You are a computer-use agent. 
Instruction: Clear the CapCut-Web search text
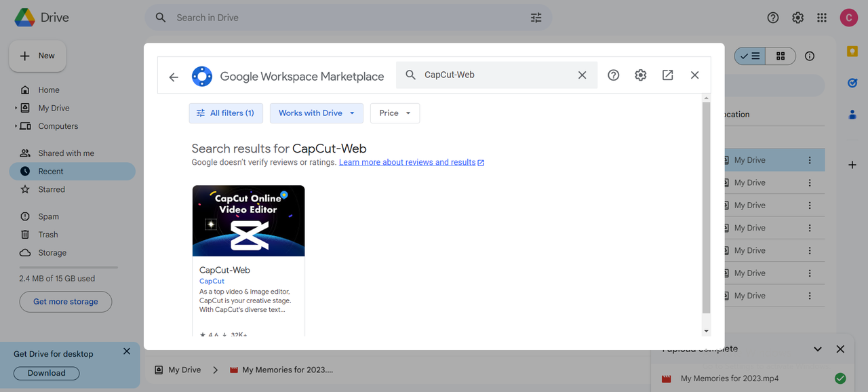point(582,75)
